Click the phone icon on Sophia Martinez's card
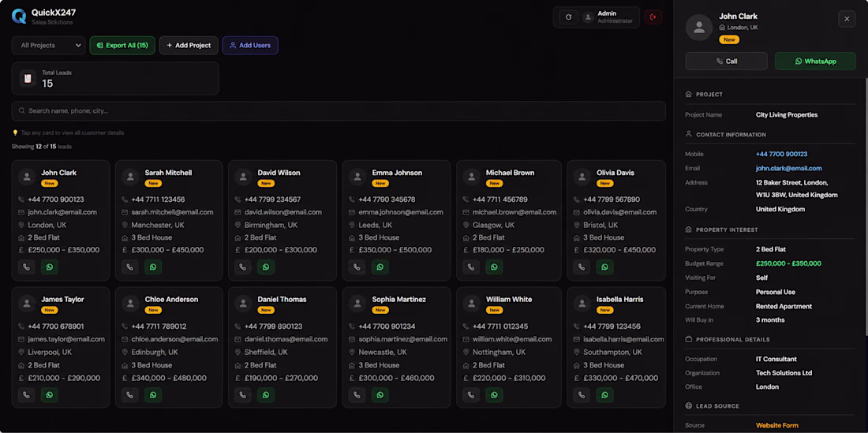The width and height of the screenshot is (868, 433). (x=357, y=395)
